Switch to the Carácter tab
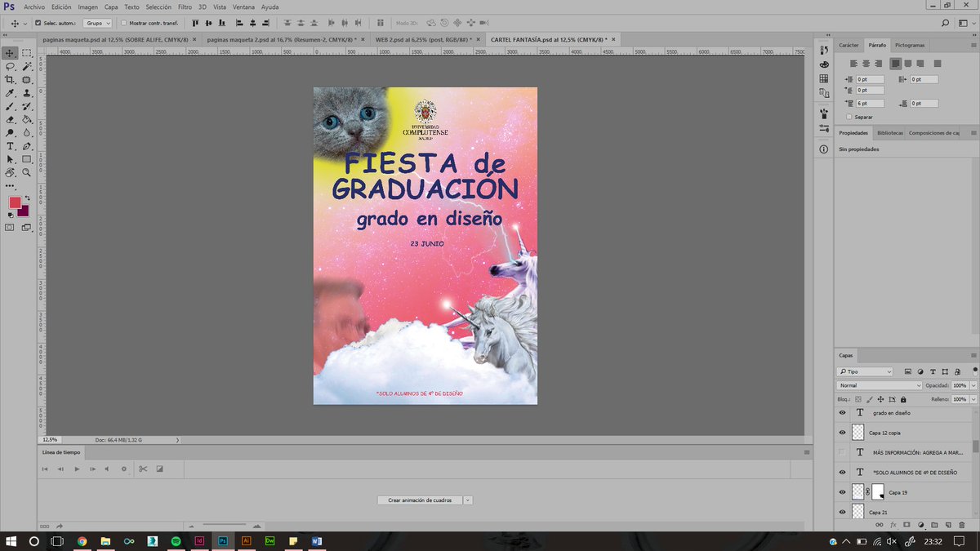 pyautogui.click(x=849, y=45)
